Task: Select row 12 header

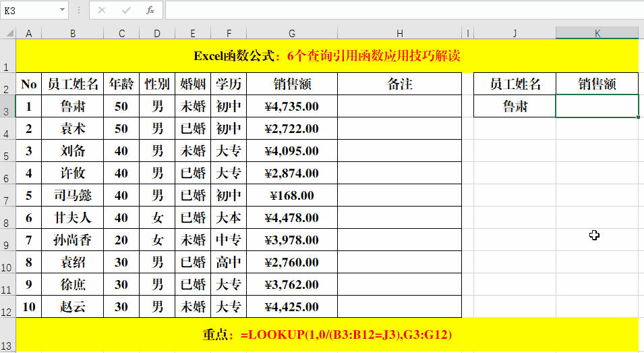Action: [8, 306]
